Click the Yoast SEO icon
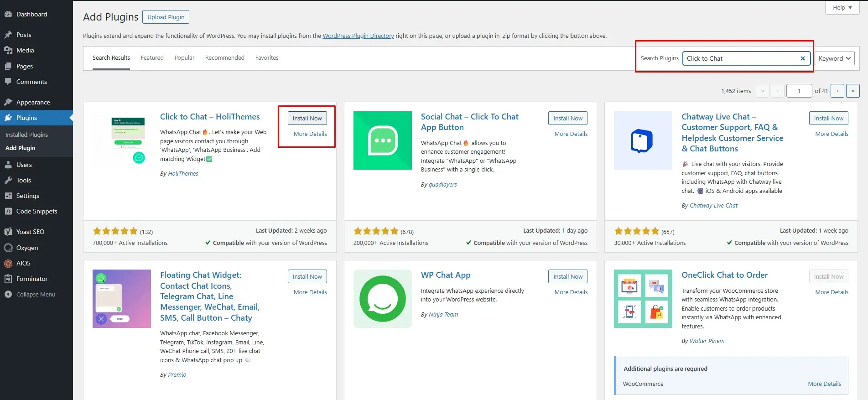This screenshot has width=868, height=400. tap(8, 232)
